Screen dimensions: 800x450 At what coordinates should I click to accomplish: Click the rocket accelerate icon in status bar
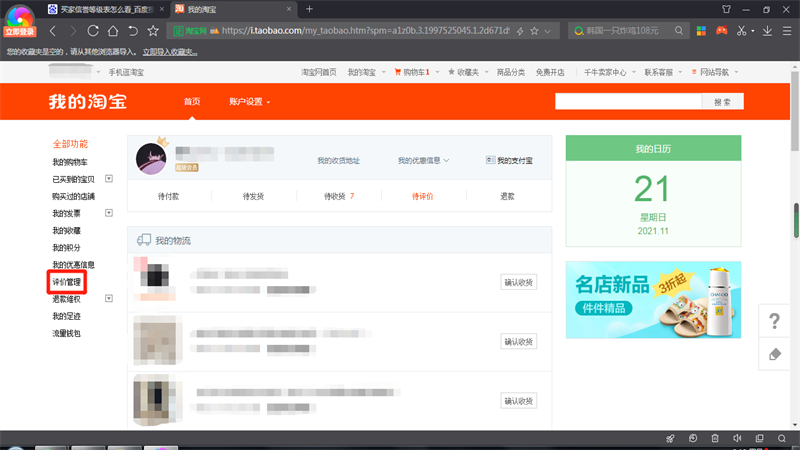(670, 438)
